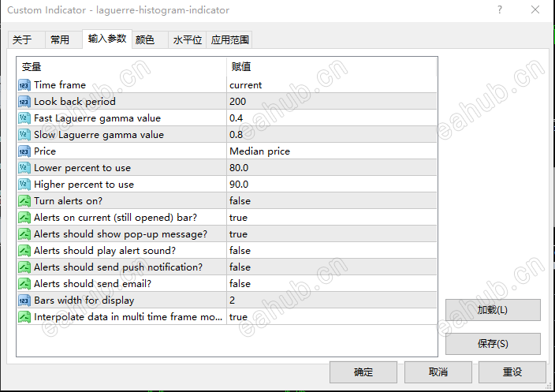Click the integer icon beside Look back period
The height and width of the screenshot is (392, 555).
point(24,102)
